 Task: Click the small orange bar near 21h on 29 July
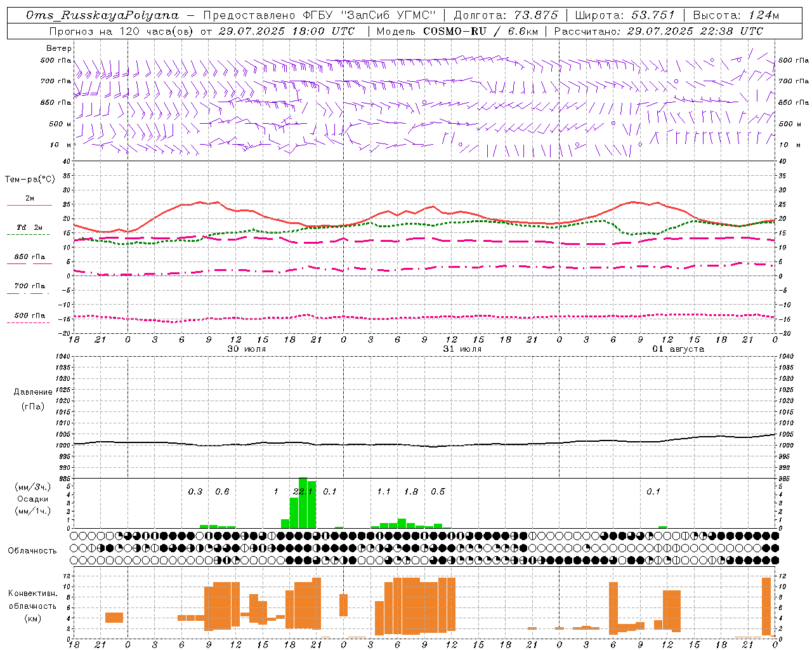coord(114,618)
